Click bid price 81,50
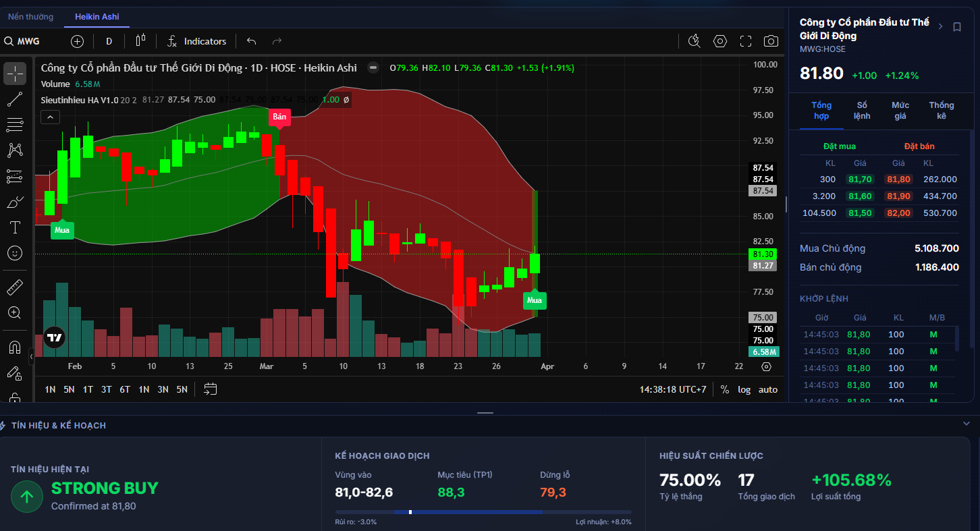The height and width of the screenshot is (531, 980). pyautogui.click(x=860, y=213)
